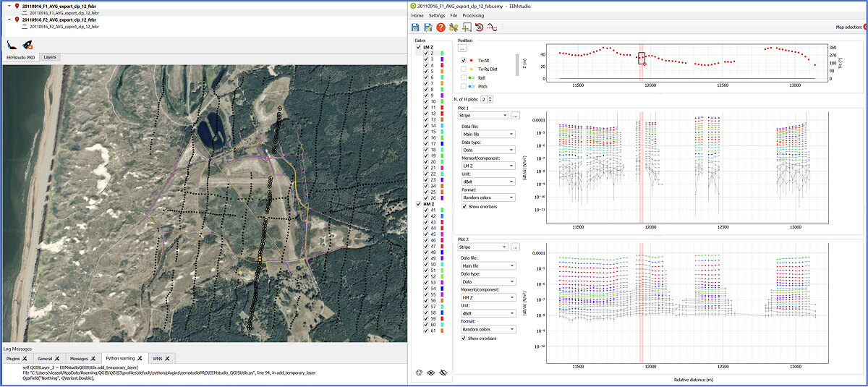The height and width of the screenshot is (387, 868).
Task: Click the crossed-out eye icon to hide gates
Action: 443,373
